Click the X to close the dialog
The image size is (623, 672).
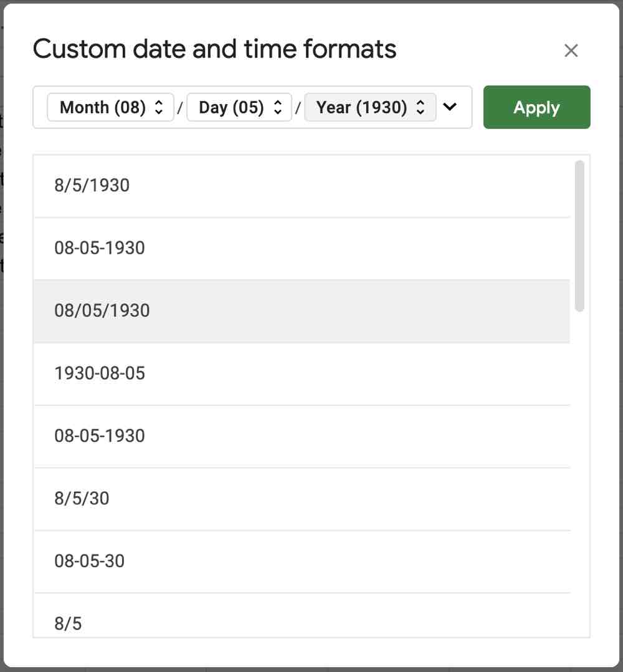571,50
